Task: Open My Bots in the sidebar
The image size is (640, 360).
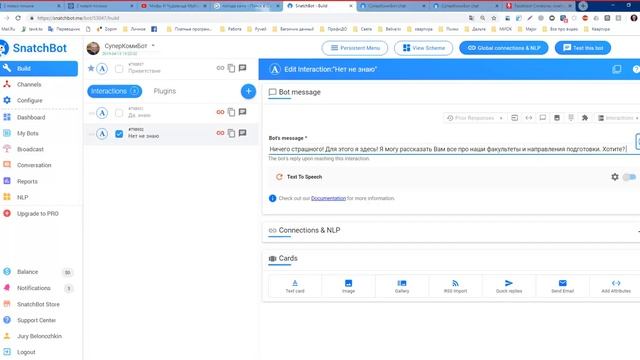Action: (x=27, y=133)
